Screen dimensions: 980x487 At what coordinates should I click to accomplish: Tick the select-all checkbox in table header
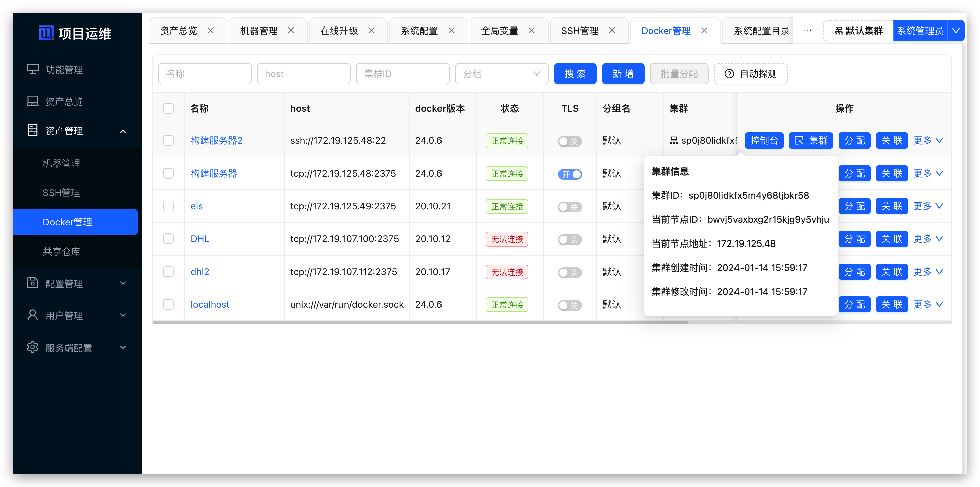168,108
